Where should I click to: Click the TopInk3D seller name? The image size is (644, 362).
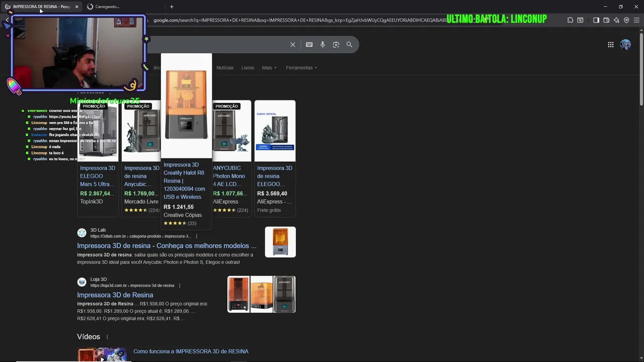[92, 202]
